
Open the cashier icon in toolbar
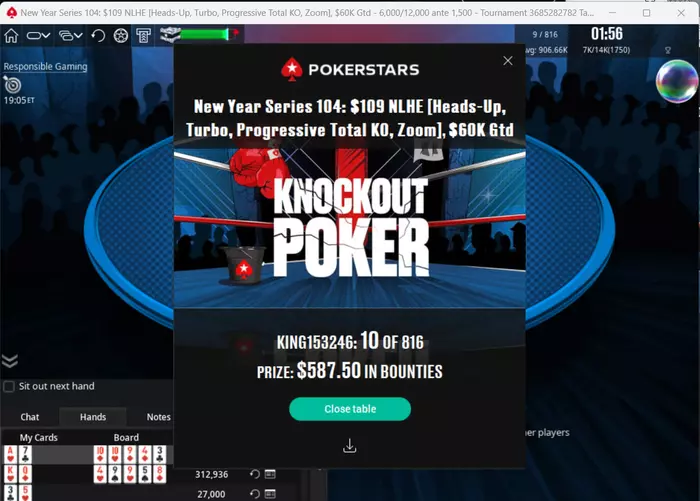click(x=143, y=36)
